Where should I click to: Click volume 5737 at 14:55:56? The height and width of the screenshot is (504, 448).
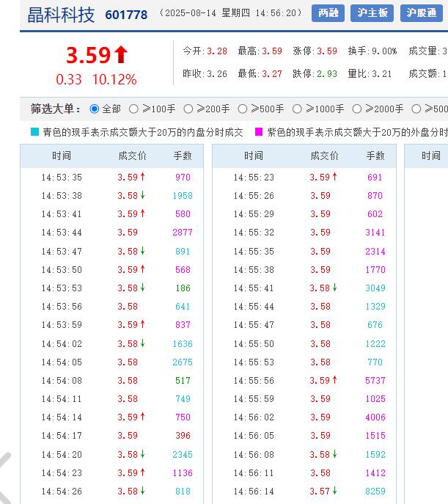pyautogui.click(x=375, y=381)
